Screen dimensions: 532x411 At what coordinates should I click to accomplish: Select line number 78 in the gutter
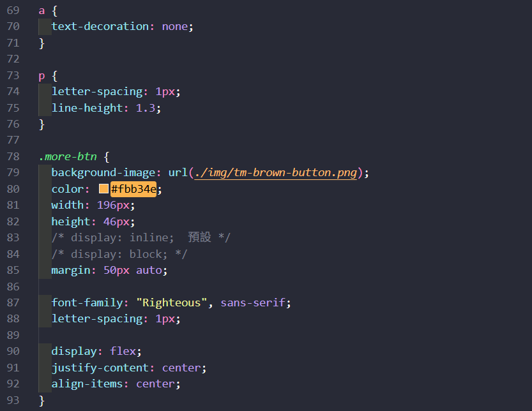pos(13,156)
